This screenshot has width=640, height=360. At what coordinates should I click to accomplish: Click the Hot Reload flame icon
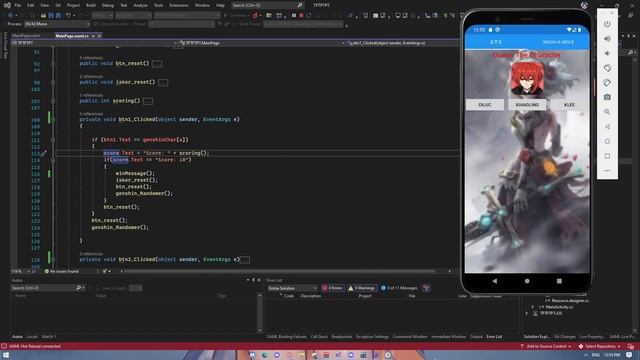pos(255,16)
